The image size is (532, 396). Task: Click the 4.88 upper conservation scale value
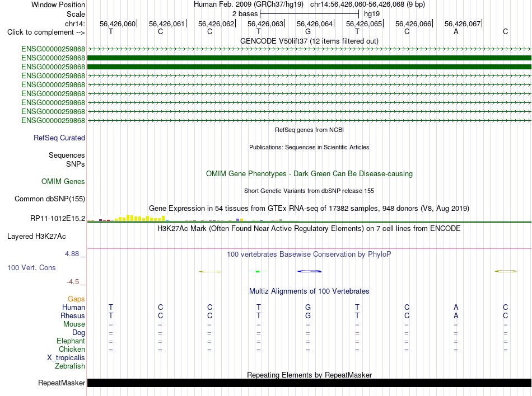click(x=72, y=254)
